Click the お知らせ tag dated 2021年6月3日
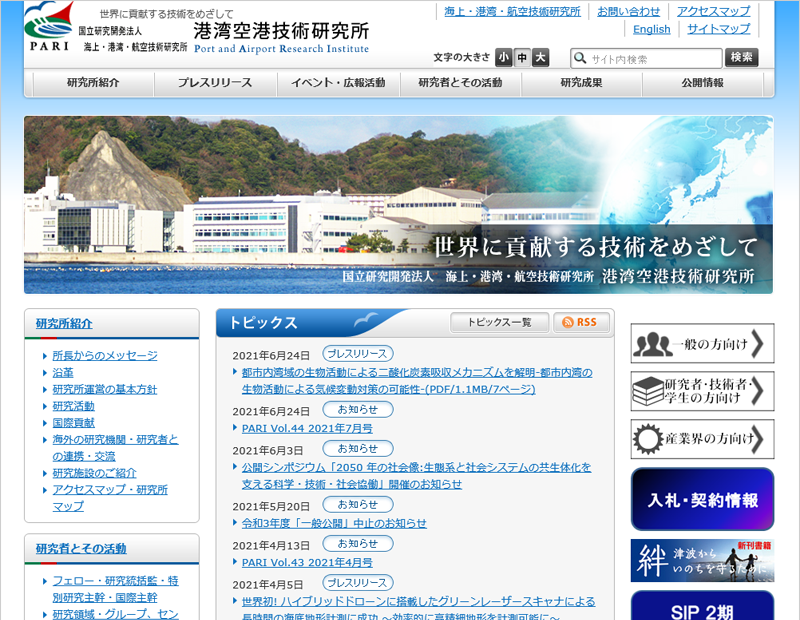The width and height of the screenshot is (800, 620). point(358,449)
